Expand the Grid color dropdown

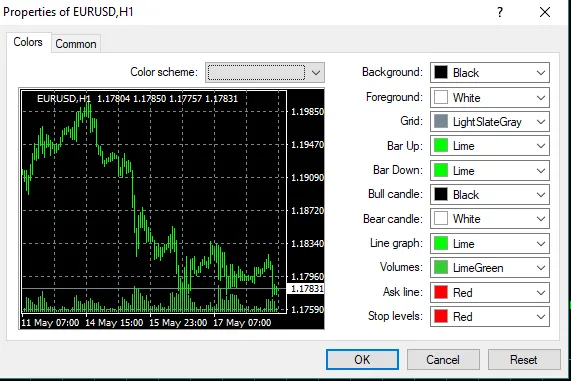tap(489, 122)
